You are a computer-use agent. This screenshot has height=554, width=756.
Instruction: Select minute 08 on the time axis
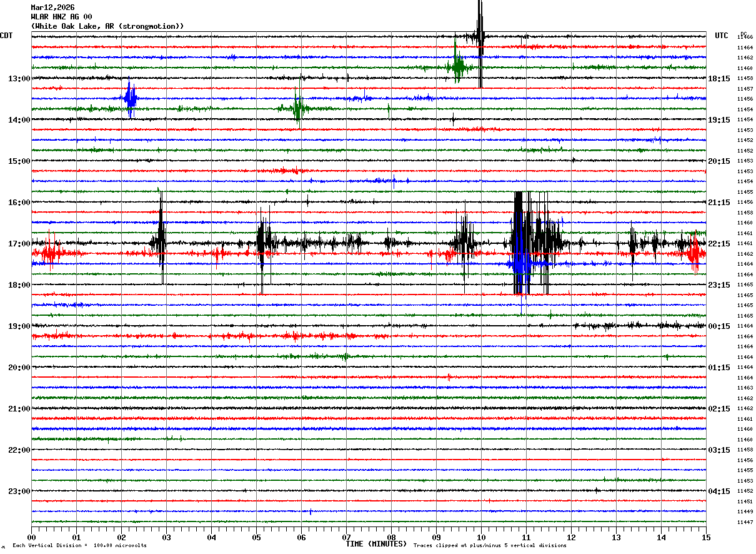click(x=391, y=537)
